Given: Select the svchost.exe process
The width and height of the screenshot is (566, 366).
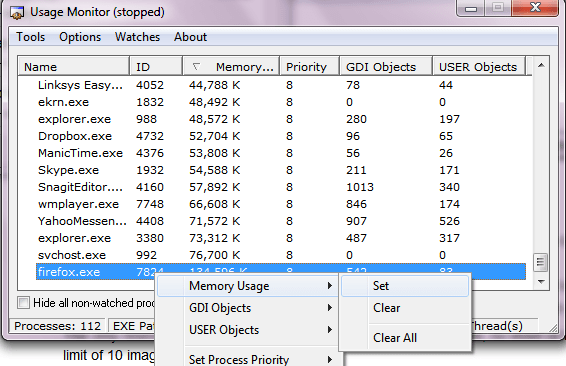Looking at the screenshot, I should (x=281, y=255).
